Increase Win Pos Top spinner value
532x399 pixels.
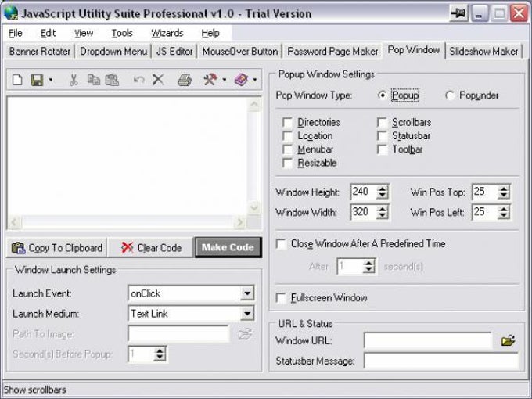(x=504, y=189)
